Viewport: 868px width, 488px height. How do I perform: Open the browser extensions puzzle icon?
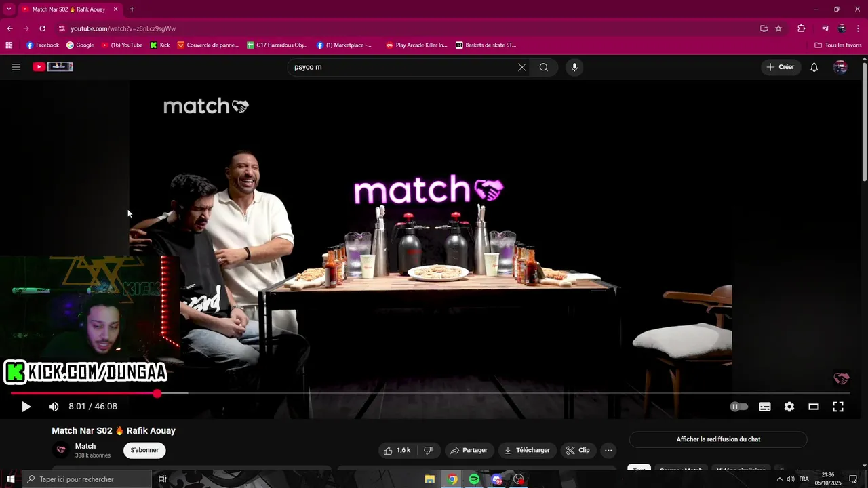(x=801, y=28)
